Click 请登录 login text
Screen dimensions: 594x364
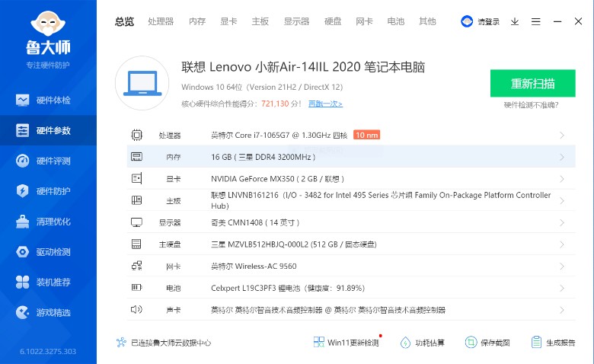tap(488, 22)
